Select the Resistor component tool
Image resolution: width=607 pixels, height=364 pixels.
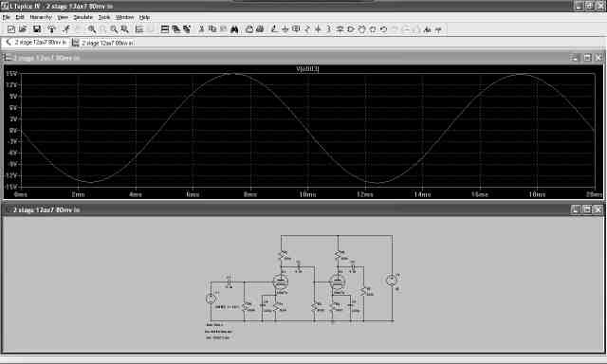click(307, 29)
